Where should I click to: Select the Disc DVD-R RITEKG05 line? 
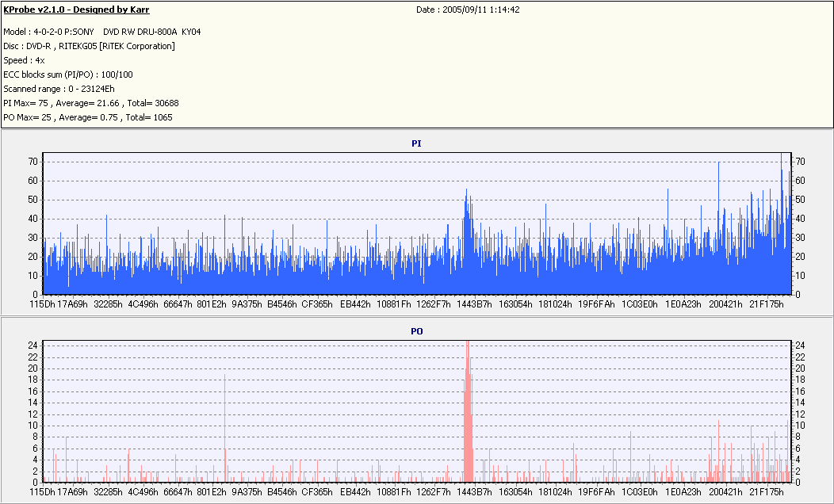tap(90, 46)
